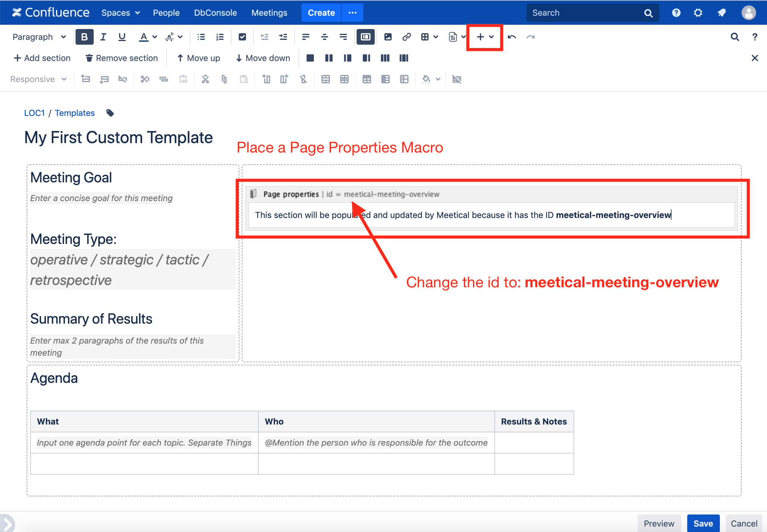Open the People menu item
The width and height of the screenshot is (767, 532).
(166, 13)
